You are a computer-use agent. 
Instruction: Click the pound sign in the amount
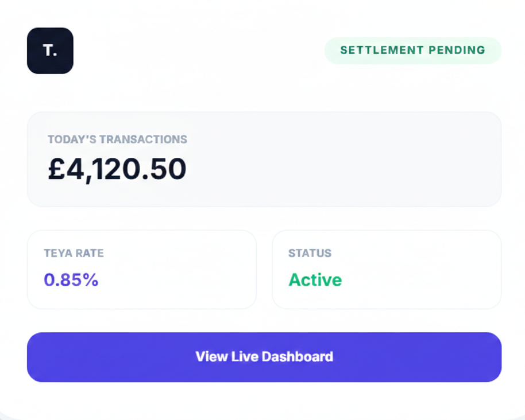[56, 170]
